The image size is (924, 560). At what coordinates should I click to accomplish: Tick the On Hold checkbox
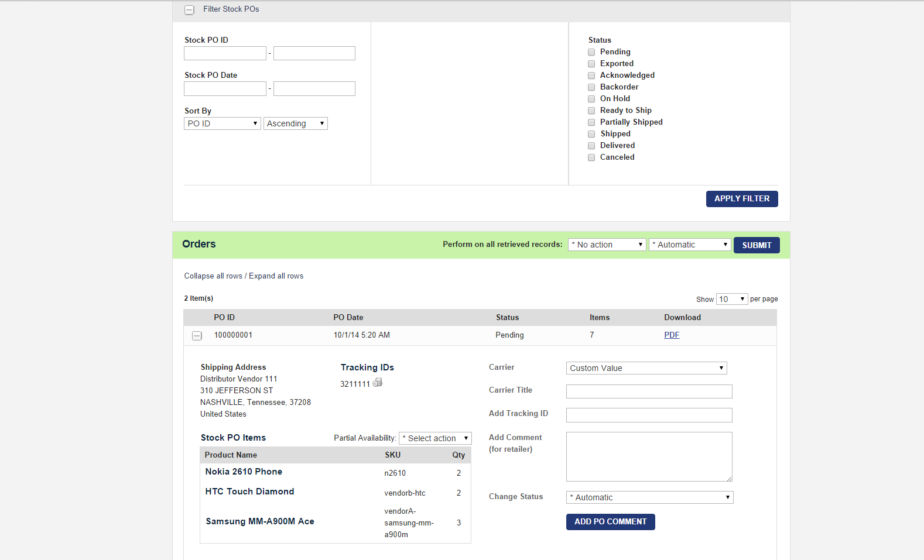point(591,99)
